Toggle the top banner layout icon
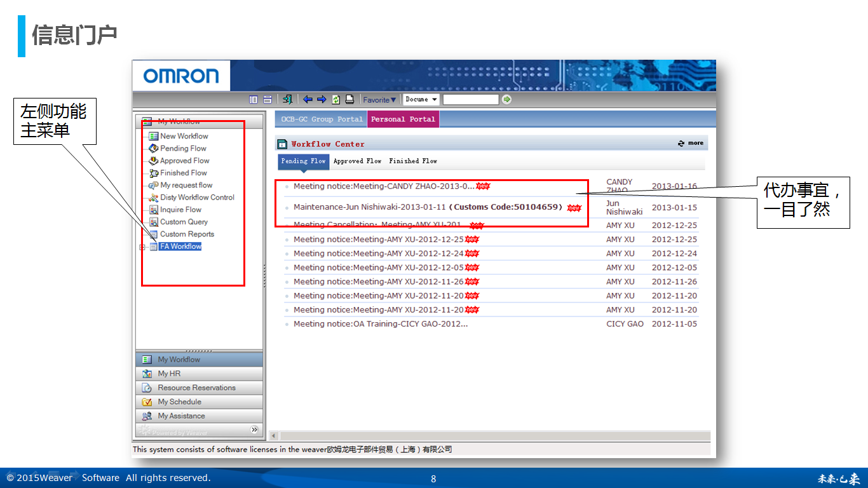868x488 pixels. (x=267, y=100)
